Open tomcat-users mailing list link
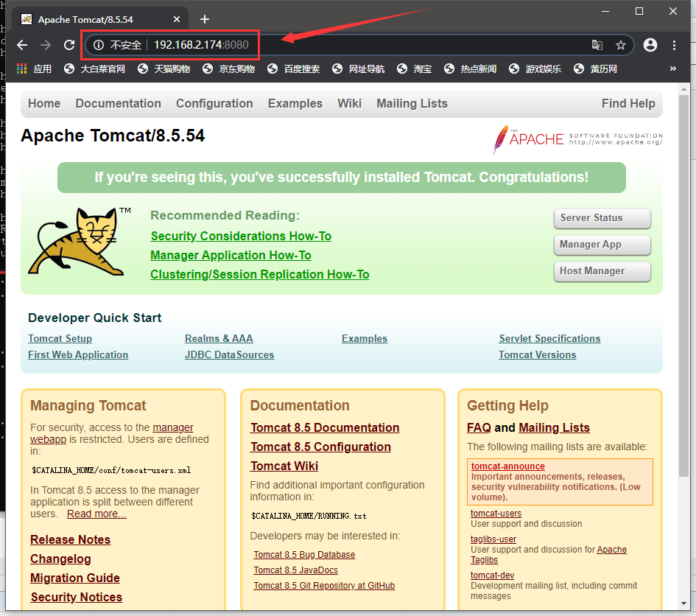This screenshot has height=616, width=696. click(496, 514)
